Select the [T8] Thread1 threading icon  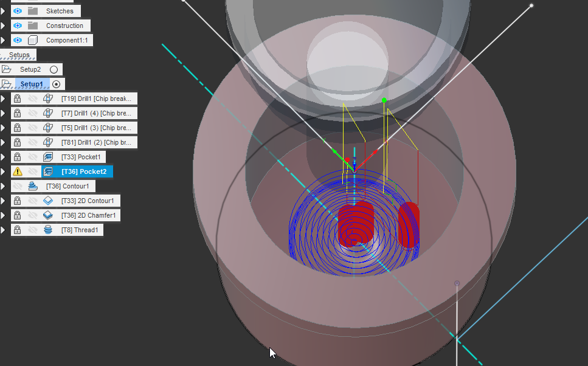(x=47, y=229)
